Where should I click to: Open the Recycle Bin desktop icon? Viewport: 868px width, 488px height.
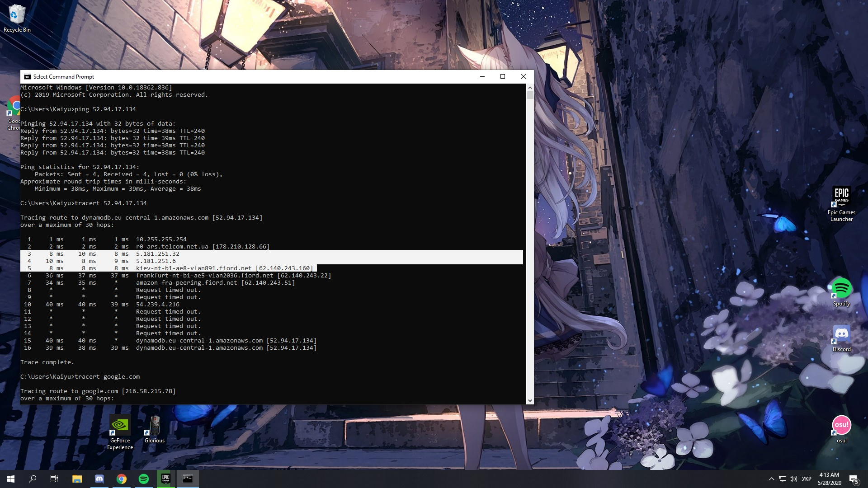coord(17,19)
